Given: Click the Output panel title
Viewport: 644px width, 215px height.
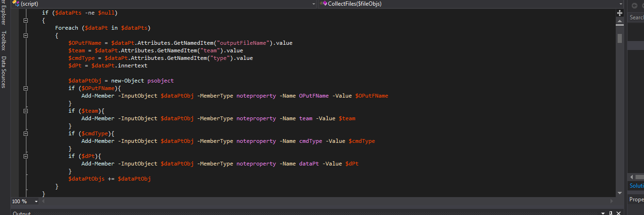Looking at the screenshot, I should [22, 214].
